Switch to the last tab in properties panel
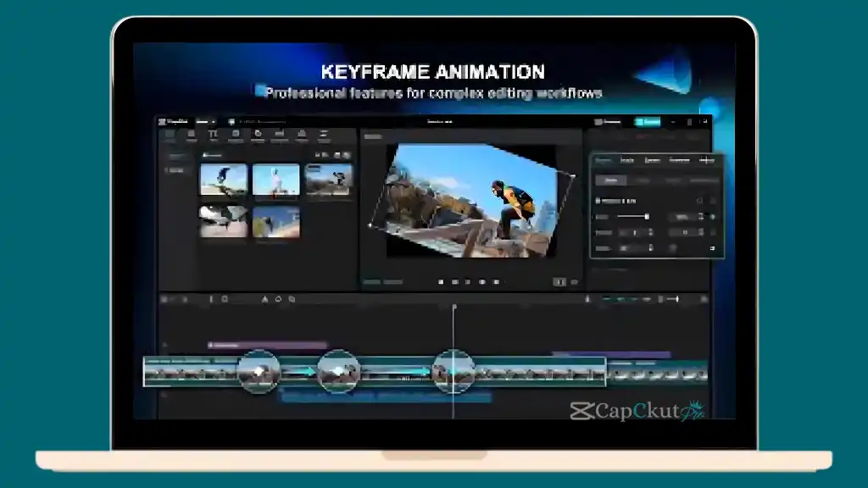 [706, 160]
